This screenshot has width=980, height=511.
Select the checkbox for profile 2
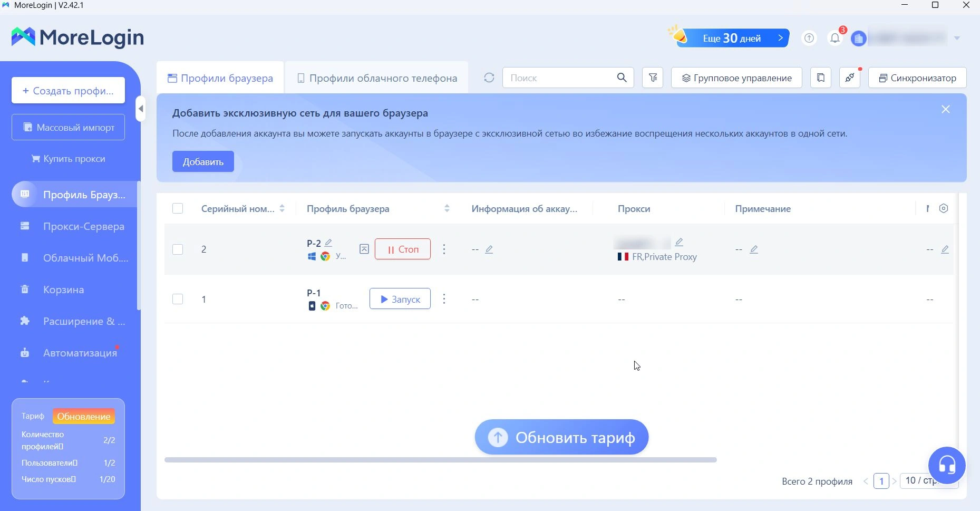tap(178, 249)
